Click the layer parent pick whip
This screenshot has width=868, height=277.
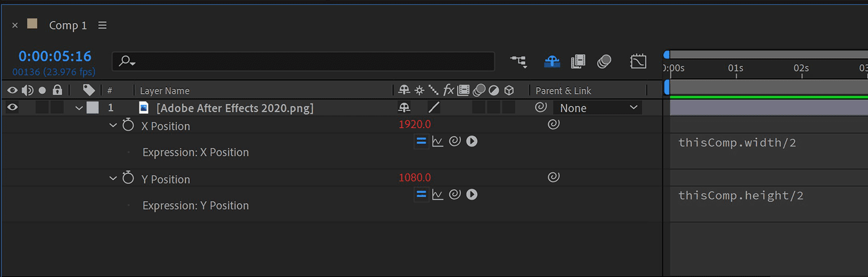pos(541,108)
